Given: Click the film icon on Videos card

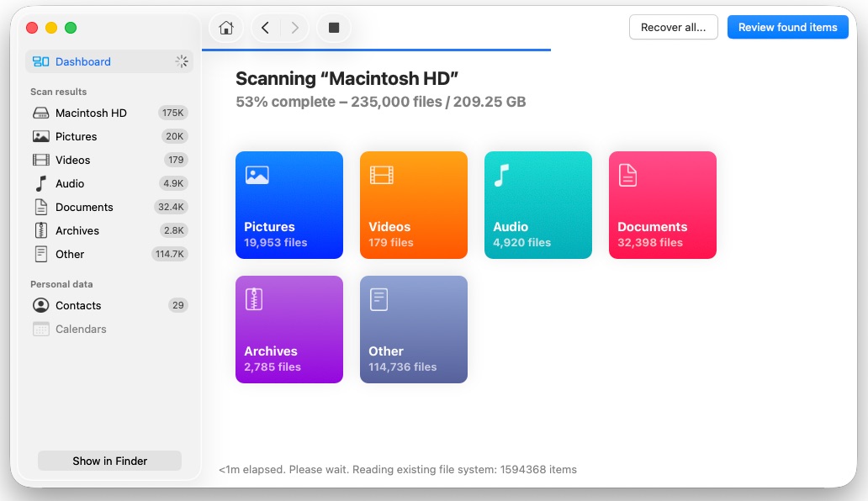Looking at the screenshot, I should [x=381, y=176].
